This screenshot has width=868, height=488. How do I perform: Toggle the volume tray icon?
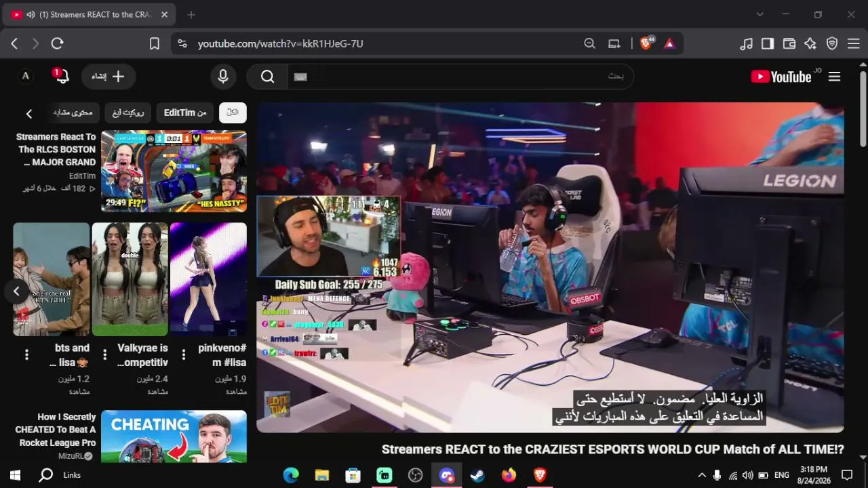pos(748,475)
